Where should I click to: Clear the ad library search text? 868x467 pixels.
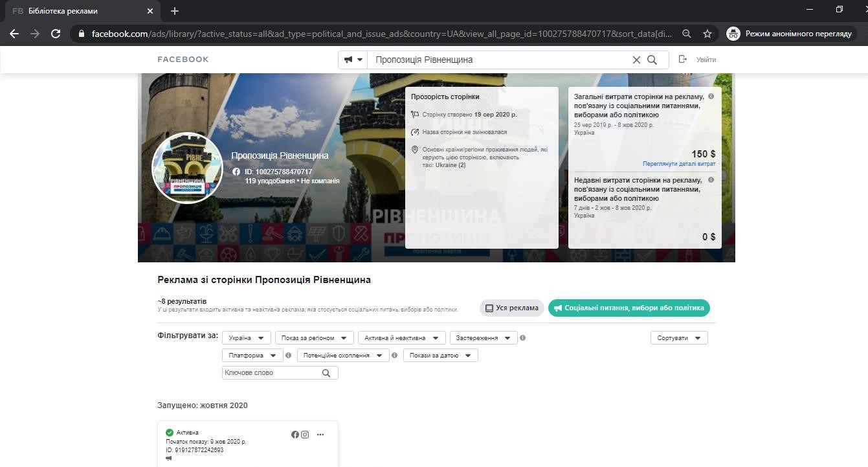[x=636, y=60]
